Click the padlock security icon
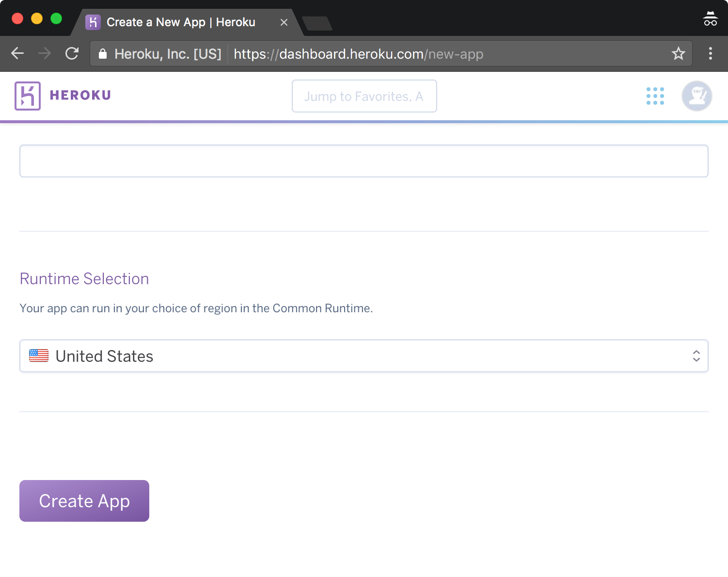The height and width of the screenshot is (577, 728). pyautogui.click(x=103, y=54)
